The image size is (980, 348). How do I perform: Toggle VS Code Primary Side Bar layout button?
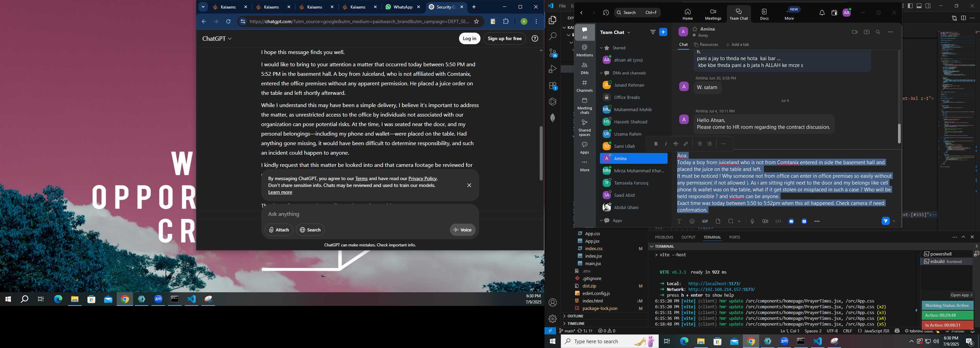click(910, 6)
